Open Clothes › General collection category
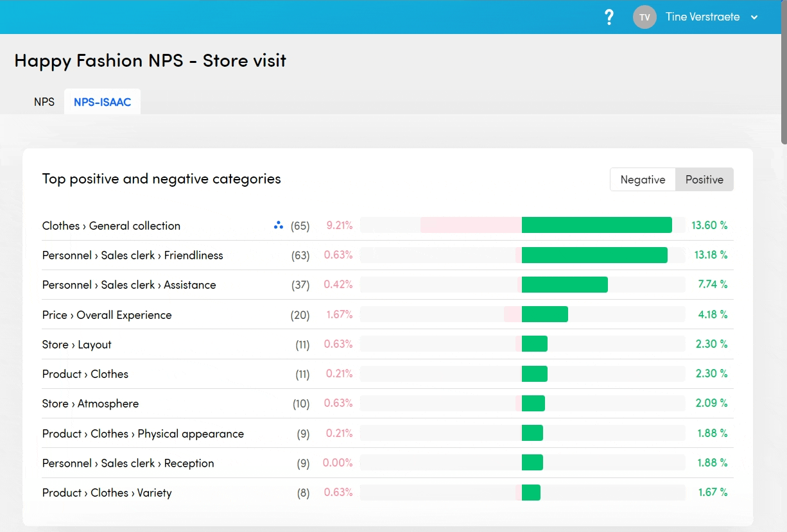 tap(111, 226)
